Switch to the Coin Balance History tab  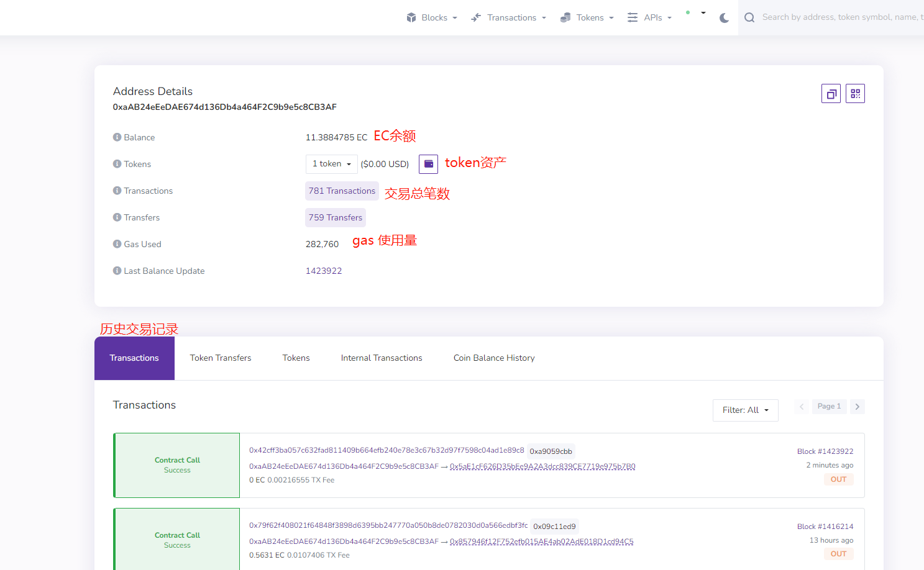(494, 358)
